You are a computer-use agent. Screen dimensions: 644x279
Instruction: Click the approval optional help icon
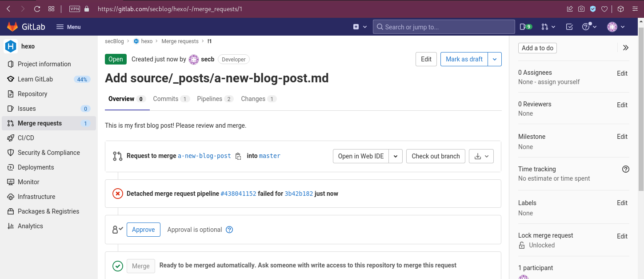[x=229, y=230]
